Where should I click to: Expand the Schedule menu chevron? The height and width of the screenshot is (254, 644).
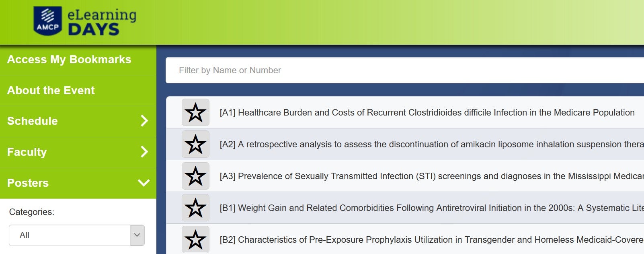(144, 121)
